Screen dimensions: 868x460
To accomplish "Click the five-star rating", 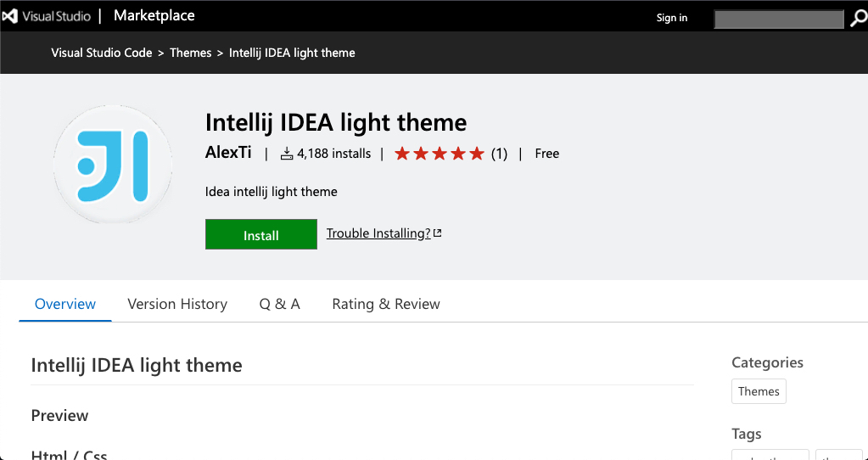I will pos(440,154).
